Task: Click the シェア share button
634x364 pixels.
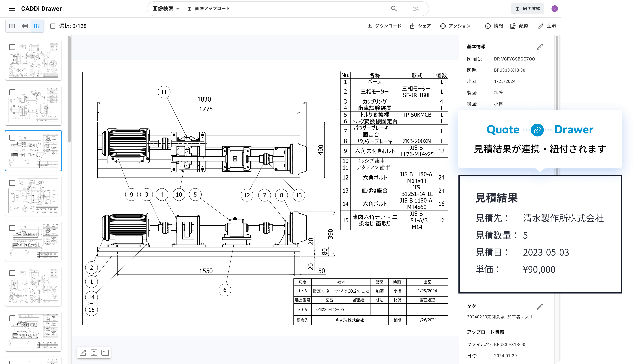Action: (x=420, y=26)
